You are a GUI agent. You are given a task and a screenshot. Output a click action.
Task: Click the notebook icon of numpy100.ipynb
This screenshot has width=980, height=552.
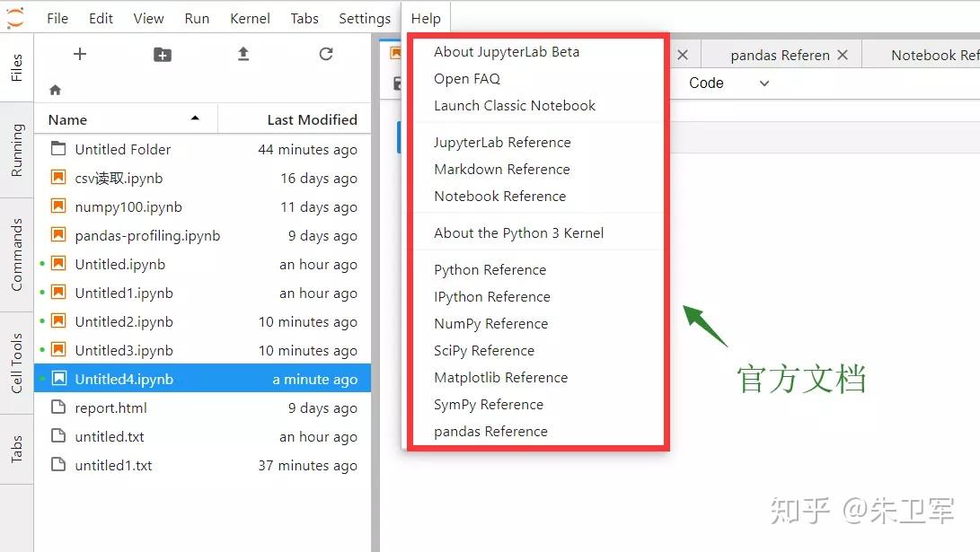click(58, 206)
